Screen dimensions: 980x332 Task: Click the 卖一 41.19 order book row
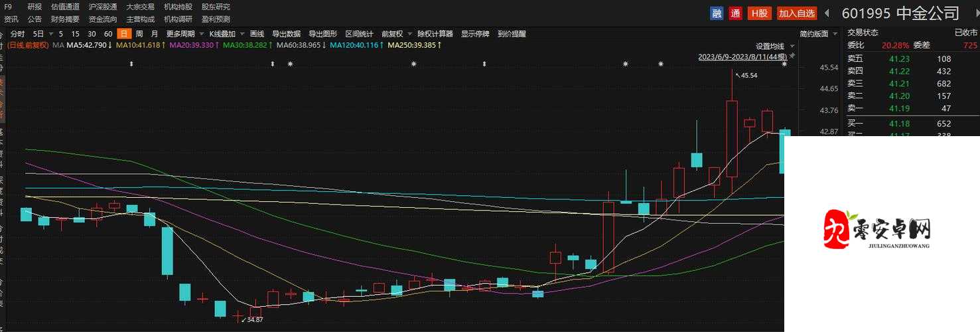point(912,108)
